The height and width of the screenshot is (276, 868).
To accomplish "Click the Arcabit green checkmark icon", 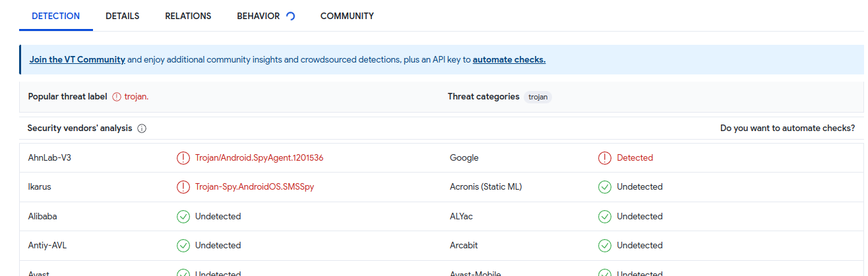I will tap(605, 245).
